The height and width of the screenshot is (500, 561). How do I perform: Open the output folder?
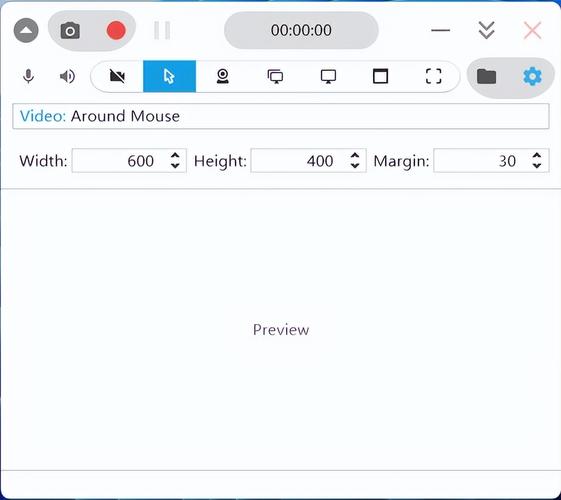486,76
